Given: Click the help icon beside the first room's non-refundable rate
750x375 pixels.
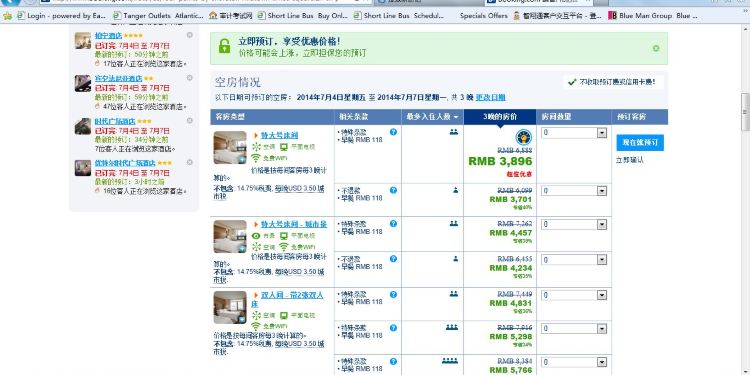Looking at the screenshot, I should click(x=393, y=190).
